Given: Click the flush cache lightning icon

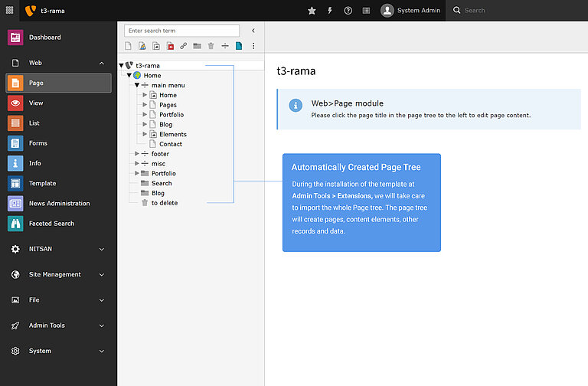Looking at the screenshot, I should pyautogui.click(x=330, y=11).
